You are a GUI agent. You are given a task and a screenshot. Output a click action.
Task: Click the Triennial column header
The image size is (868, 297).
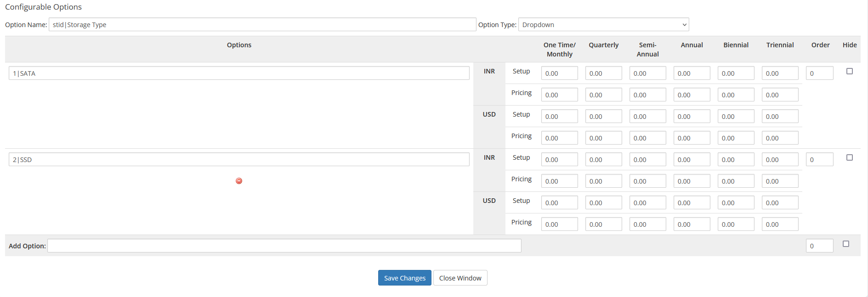[780, 45]
